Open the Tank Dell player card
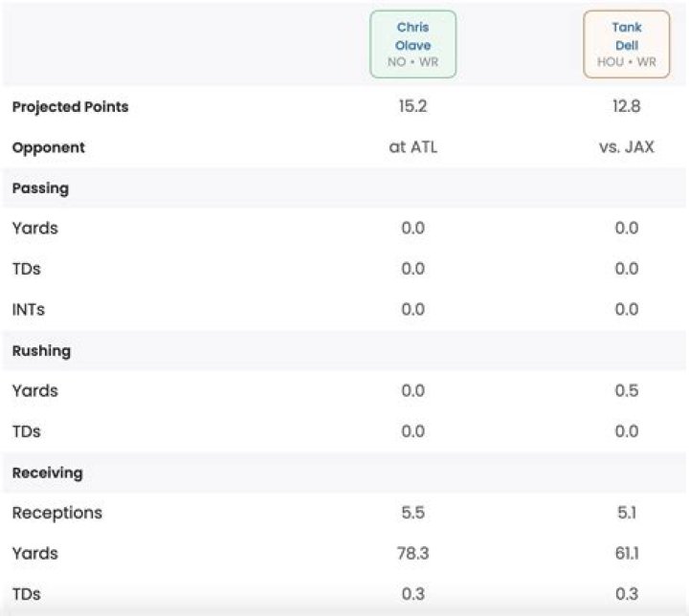Image resolution: width=689 pixels, height=616 pixels. click(626, 44)
